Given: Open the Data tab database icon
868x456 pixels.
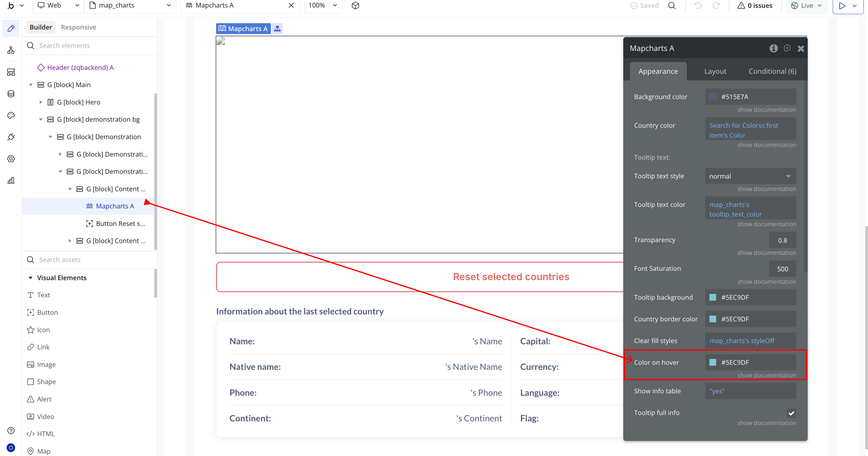Looking at the screenshot, I should coord(11,94).
